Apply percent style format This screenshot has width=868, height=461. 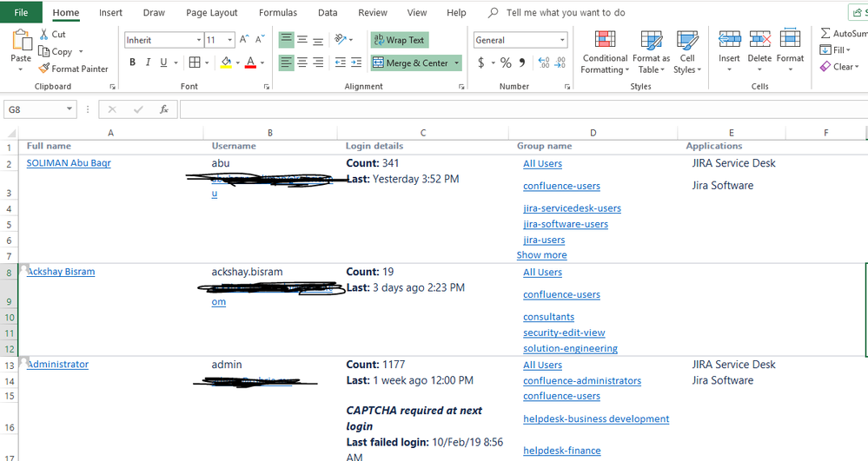[506, 63]
